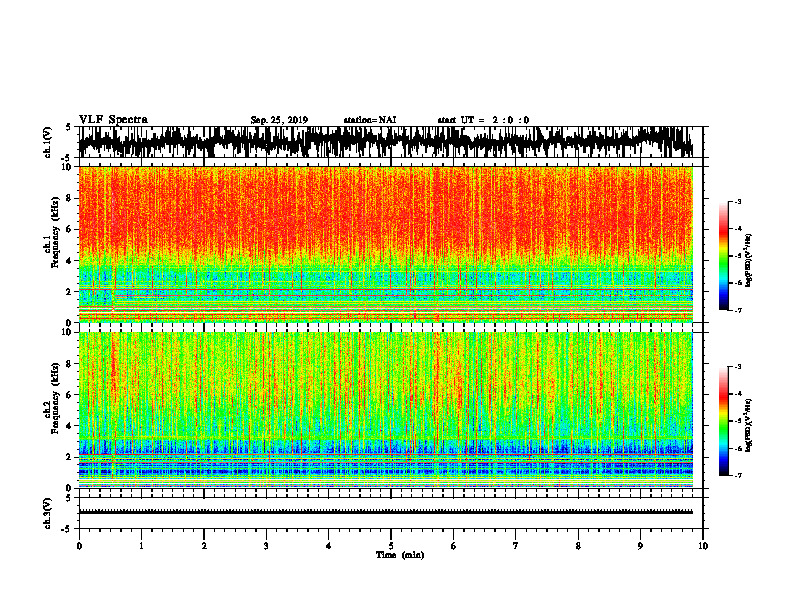Click the "ch.3(V)" waveform axis label
The image size is (792, 612).
(x=48, y=513)
